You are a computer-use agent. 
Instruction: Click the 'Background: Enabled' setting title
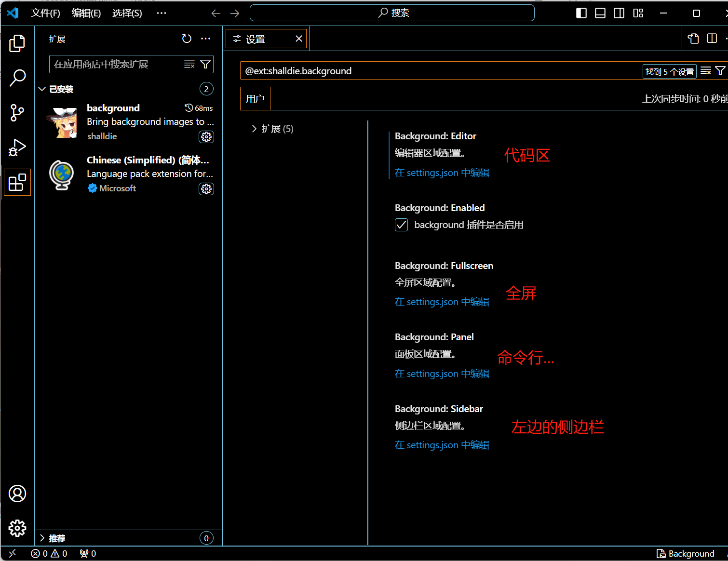pos(440,208)
